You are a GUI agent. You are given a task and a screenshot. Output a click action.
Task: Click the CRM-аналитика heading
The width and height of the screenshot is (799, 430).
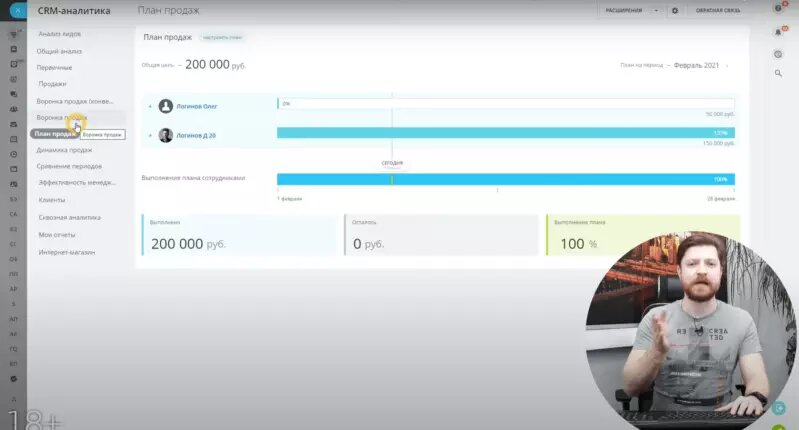(x=74, y=10)
